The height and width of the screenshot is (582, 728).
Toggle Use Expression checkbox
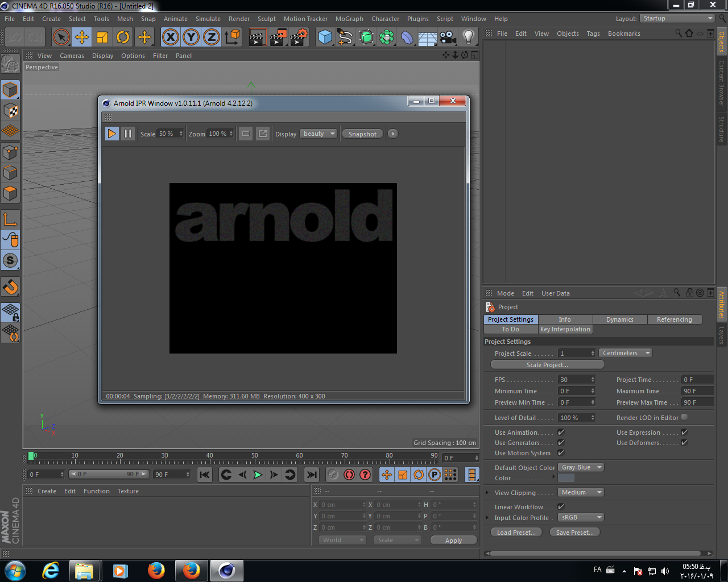tap(684, 433)
